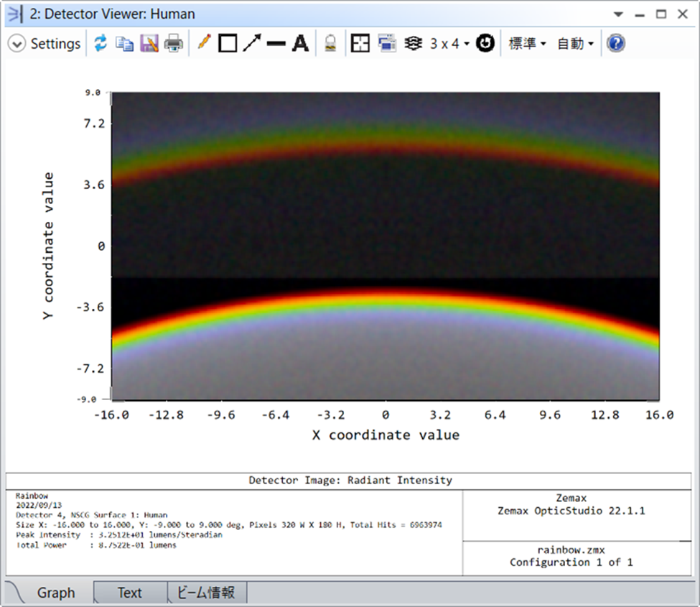Click the circular reset icon
The width and height of the screenshot is (700, 607).
point(485,43)
